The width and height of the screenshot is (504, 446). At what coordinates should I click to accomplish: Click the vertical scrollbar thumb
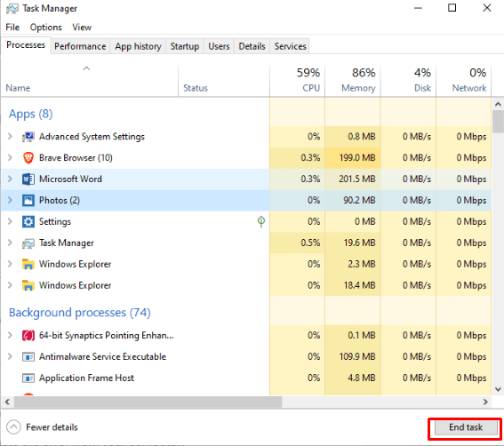coord(498,122)
